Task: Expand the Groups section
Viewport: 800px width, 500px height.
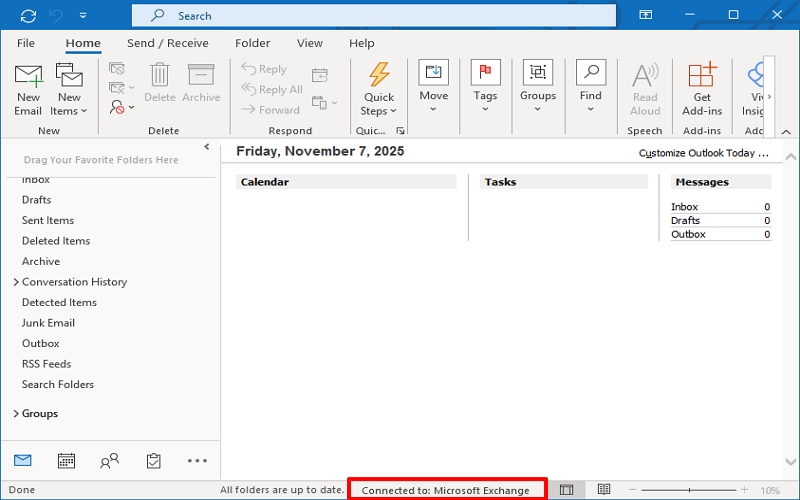Action: pyautogui.click(x=16, y=413)
